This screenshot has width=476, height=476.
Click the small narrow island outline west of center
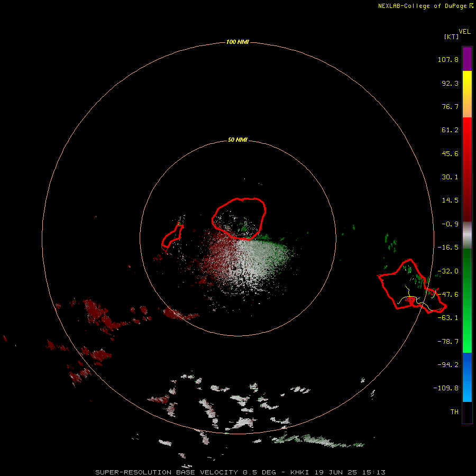tap(172, 237)
